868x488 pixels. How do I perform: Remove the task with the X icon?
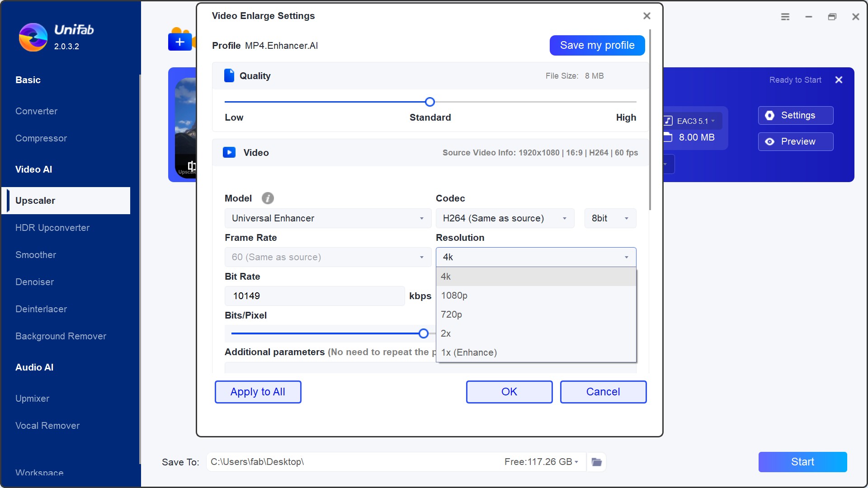pyautogui.click(x=839, y=80)
